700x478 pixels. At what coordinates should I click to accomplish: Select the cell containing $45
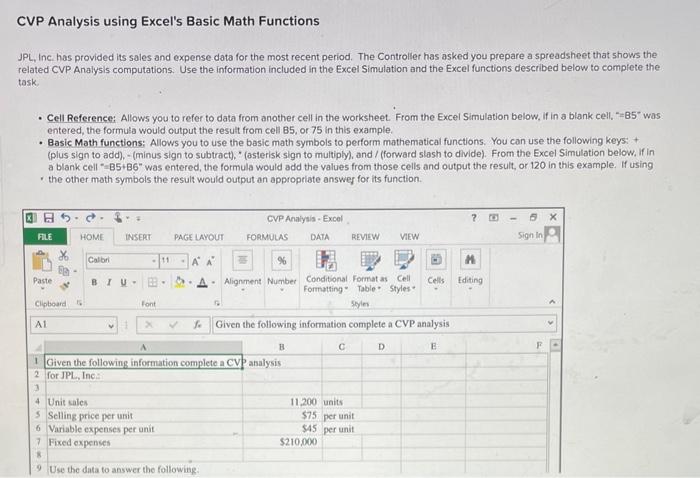tap(282, 429)
